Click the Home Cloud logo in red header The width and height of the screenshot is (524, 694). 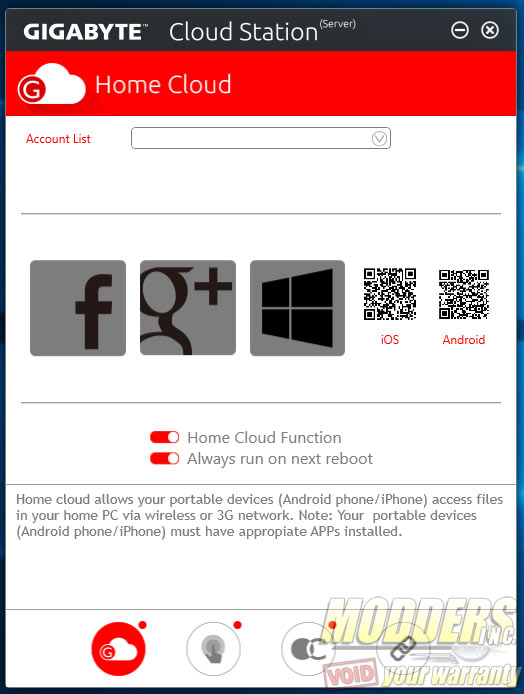click(51, 85)
